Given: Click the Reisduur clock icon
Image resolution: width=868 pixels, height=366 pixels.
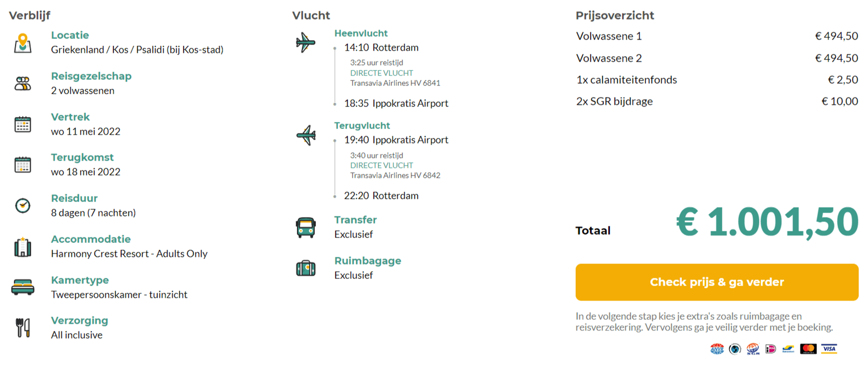Looking at the screenshot, I should click(x=23, y=205).
